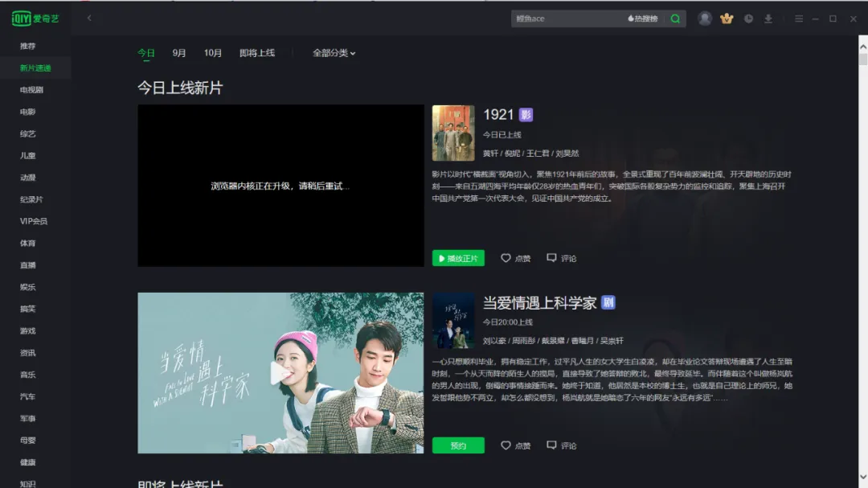Image resolution: width=868 pixels, height=488 pixels.
Task: Click the 1921 poster thumbnail
Action: (x=453, y=133)
